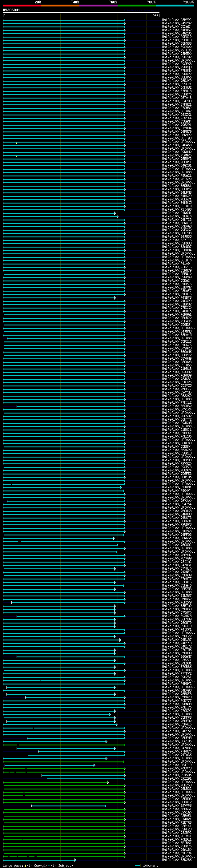Select the UniRef100_A3DMQ3 label

[x=177, y=799]
